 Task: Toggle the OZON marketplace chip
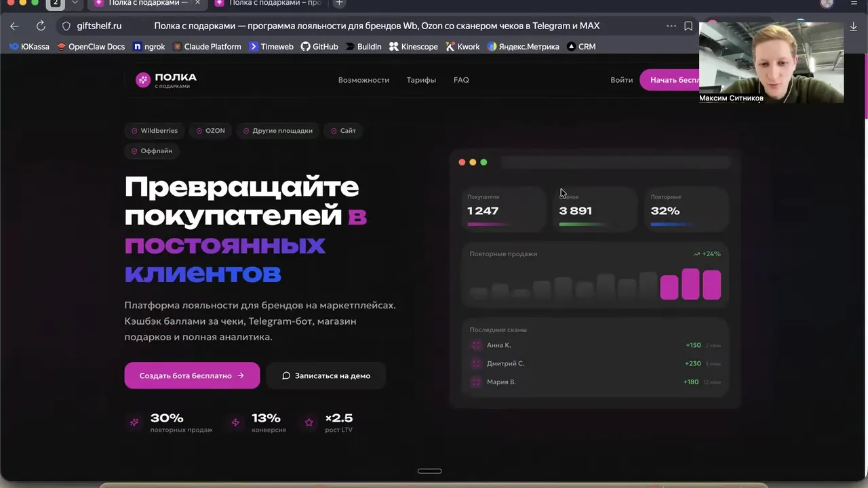(210, 130)
